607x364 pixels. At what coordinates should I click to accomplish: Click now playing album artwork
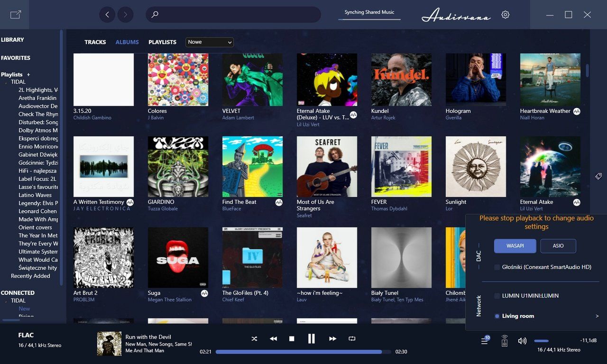tap(109, 344)
